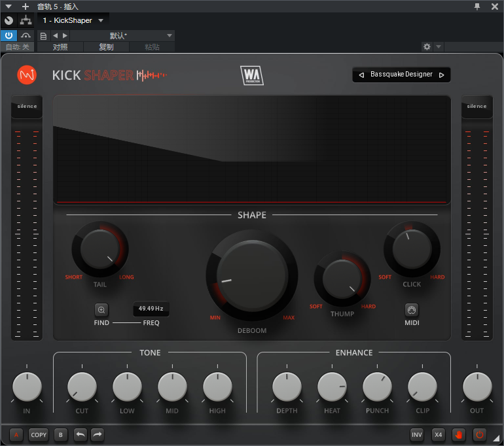Toggle INV phase invert
Screen dimensions: 504x446
pos(416,435)
